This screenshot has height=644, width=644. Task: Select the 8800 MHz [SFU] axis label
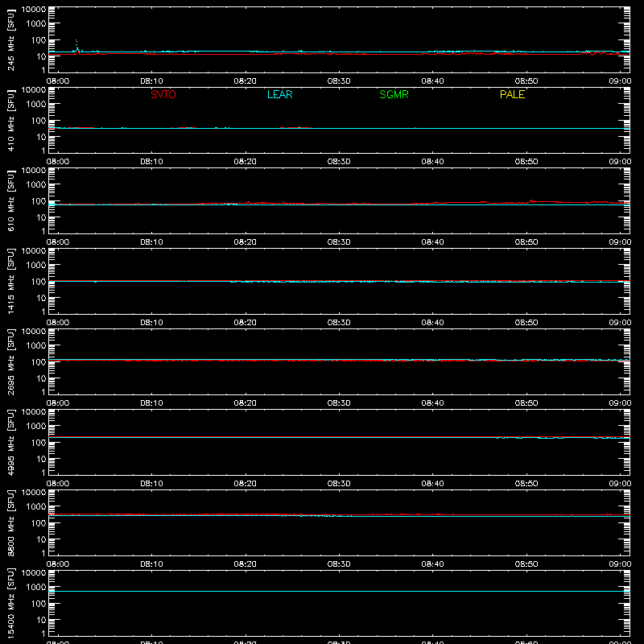coord(10,523)
